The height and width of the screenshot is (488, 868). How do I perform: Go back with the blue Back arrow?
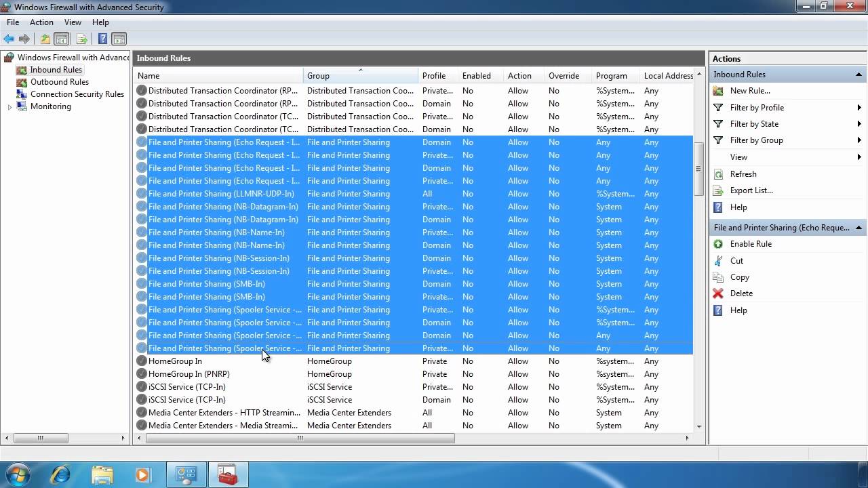point(9,39)
